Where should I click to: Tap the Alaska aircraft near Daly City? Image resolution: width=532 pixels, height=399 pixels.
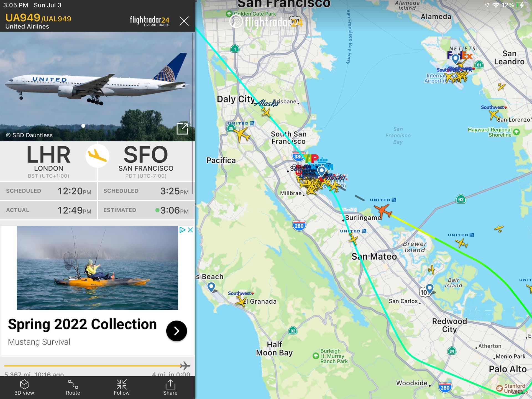[x=266, y=112]
